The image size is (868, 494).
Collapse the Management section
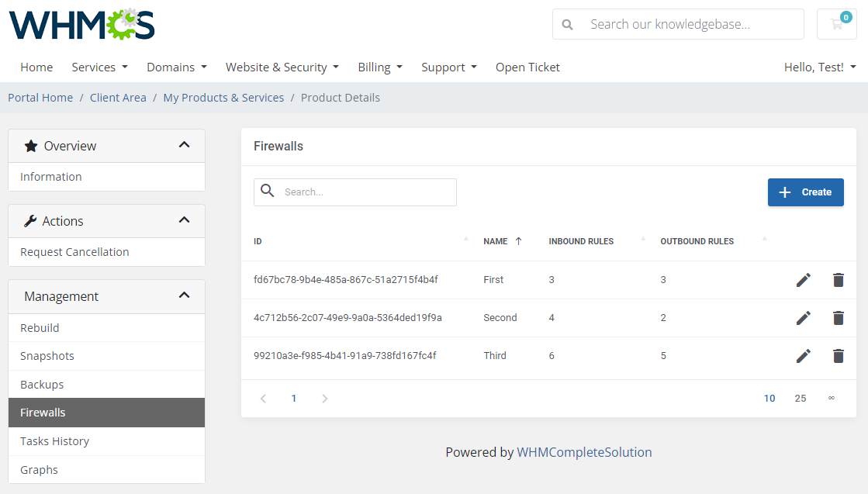185,295
